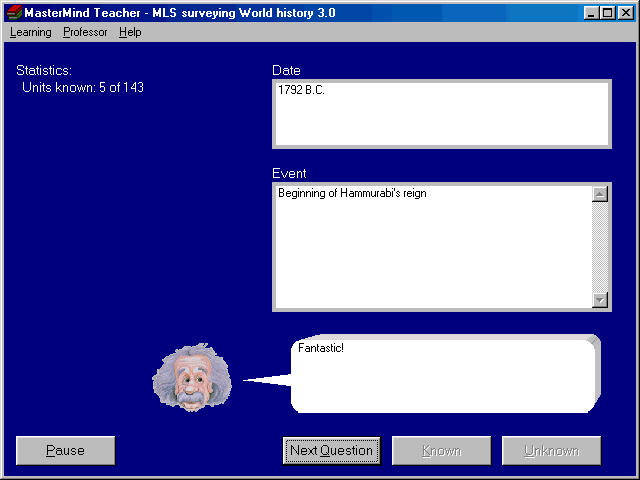This screenshot has width=640, height=480.
Task: Click the greyed-out Known button
Action: (x=441, y=450)
